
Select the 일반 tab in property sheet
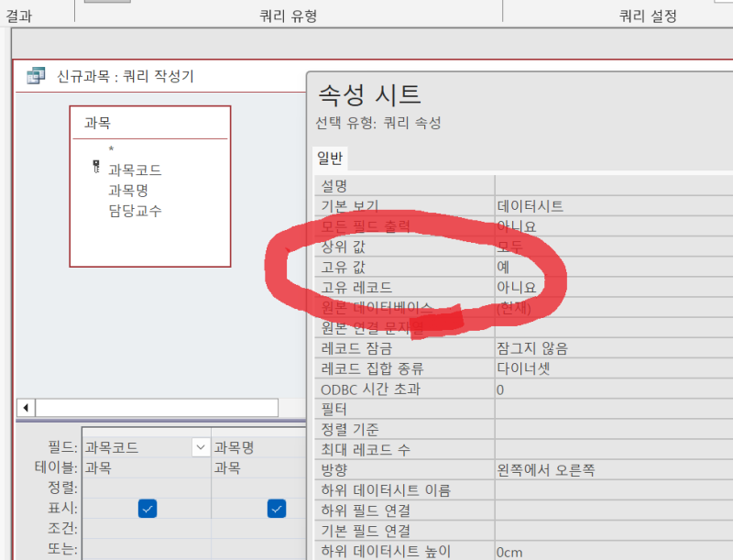pos(330,158)
